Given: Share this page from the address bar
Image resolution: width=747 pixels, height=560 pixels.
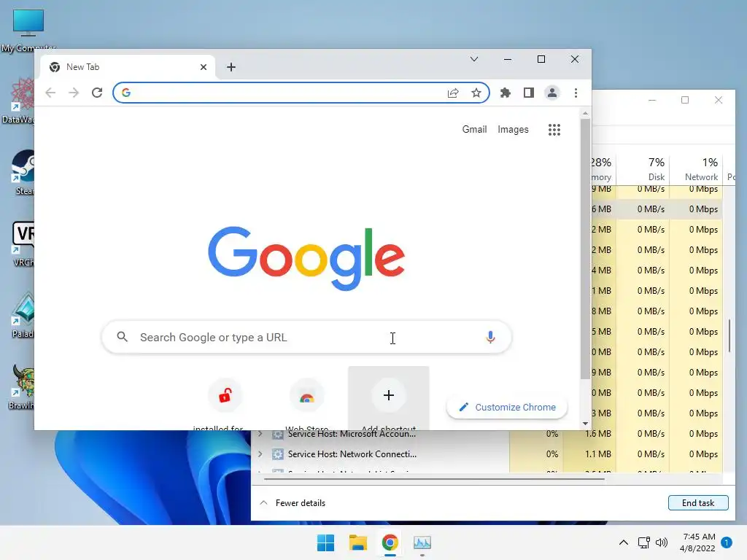Looking at the screenshot, I should [453, 93].
